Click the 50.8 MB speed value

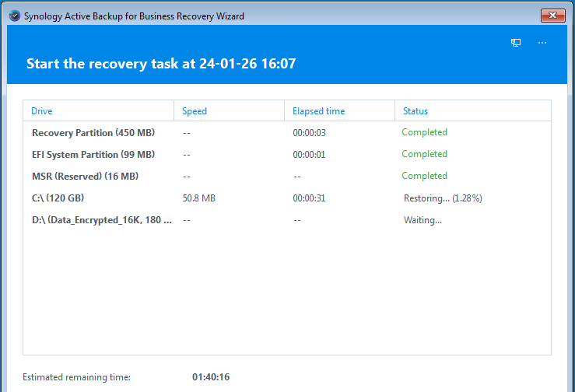tap(198, 198)
